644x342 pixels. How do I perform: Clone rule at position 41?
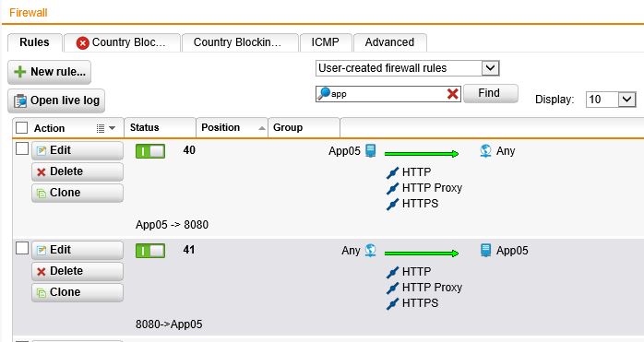78,292
